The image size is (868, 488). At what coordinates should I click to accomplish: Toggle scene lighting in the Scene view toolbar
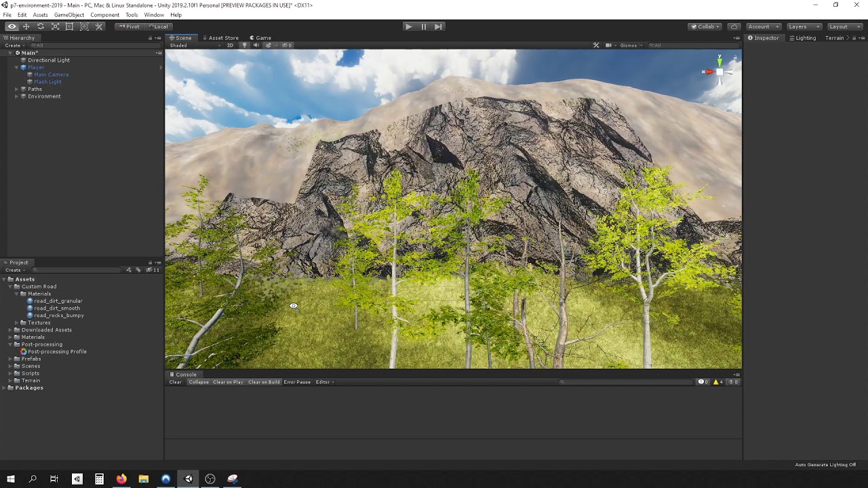(x=245, y=45)
